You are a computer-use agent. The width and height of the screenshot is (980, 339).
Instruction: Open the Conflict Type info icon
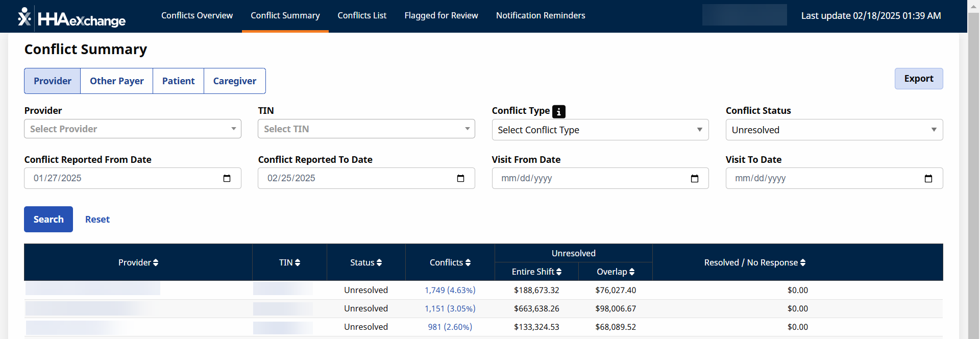coord(559,111)
